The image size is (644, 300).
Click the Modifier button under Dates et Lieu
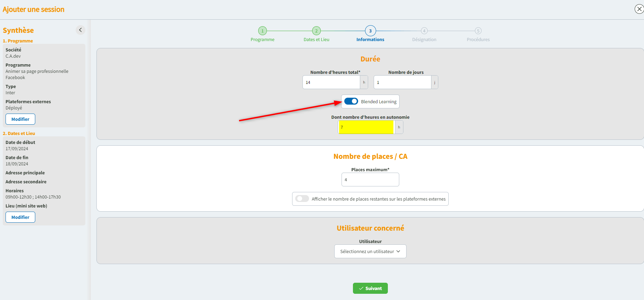[x=20, y=217]
